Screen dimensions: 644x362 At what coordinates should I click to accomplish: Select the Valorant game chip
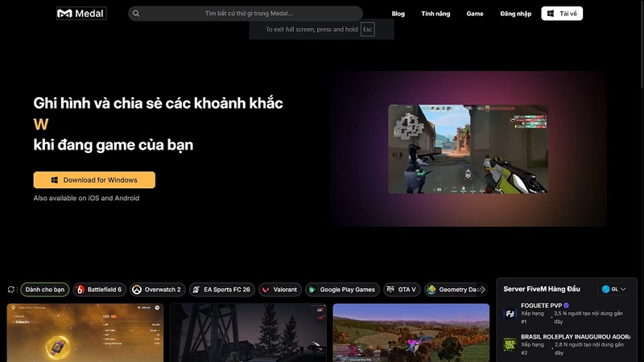pyautogui.click(x=280, y=290)
